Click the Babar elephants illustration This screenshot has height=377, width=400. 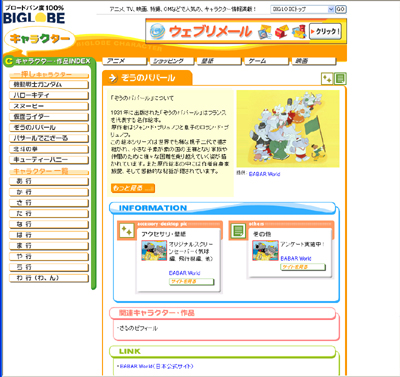(288, 129)
